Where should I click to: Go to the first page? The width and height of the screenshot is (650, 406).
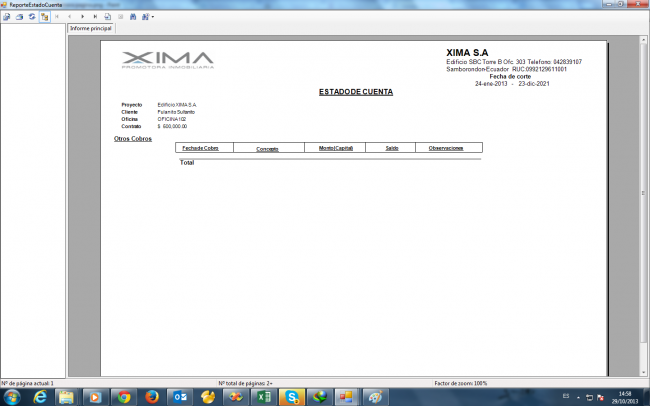[57, 17]
